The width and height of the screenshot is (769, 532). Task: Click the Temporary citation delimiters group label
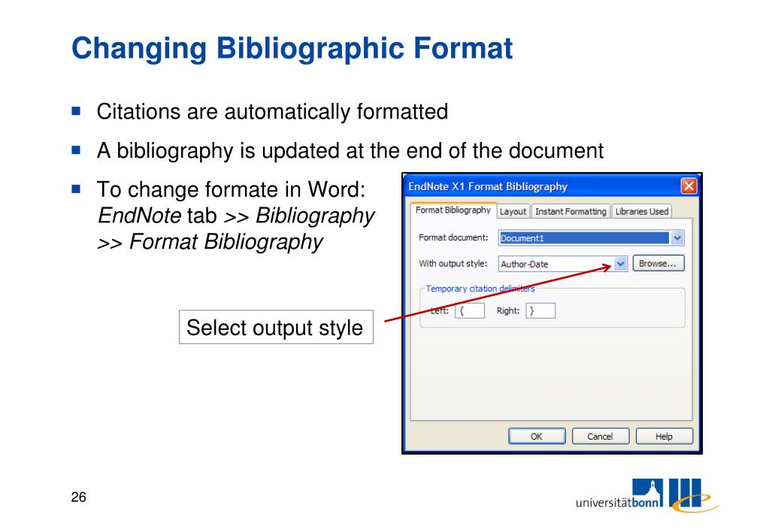click(x=480, y=289)
